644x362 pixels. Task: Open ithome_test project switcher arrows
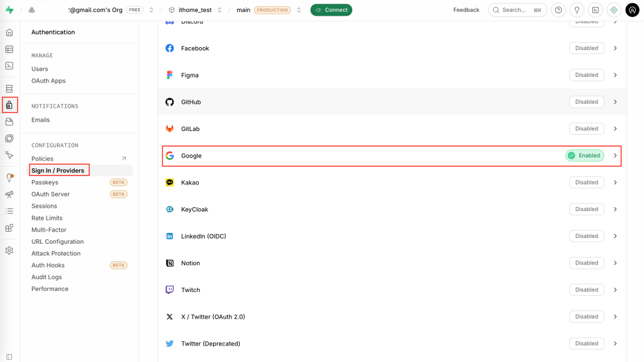pyautogui.click(x=219, y=10)
